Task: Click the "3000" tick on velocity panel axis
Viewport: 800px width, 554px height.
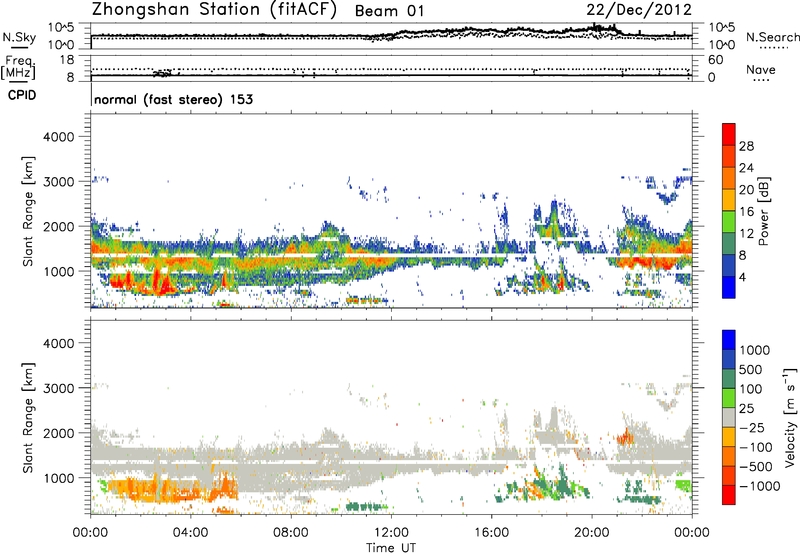Action: pyautogui.click(x=58, y=388)
